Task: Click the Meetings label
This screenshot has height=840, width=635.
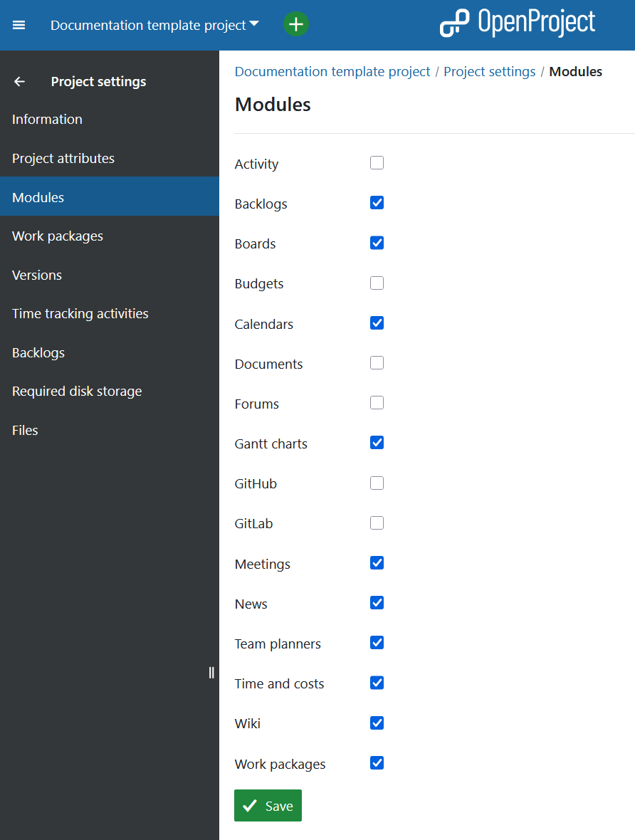Action: coord(263,564)
